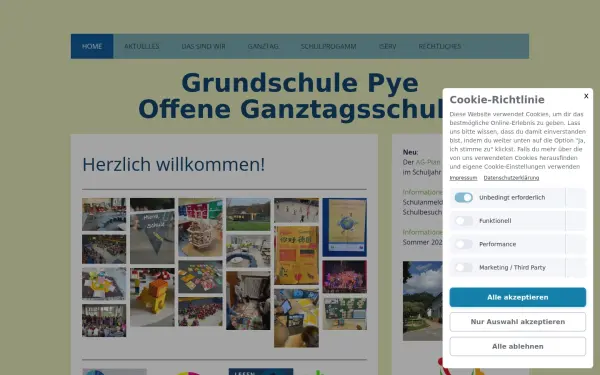Reject all cookies with Alle ablehnen
This screenshot has height=375, width=600.
coord(517,346)
